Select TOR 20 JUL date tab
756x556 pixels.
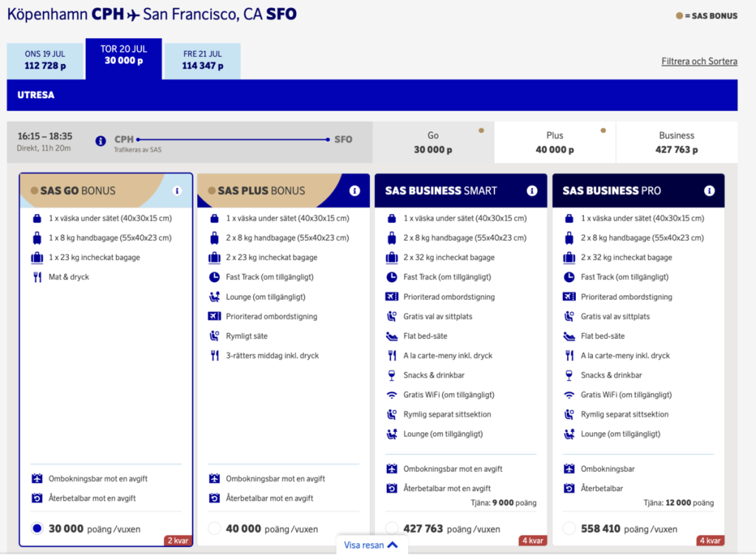[x=124, y=58]
